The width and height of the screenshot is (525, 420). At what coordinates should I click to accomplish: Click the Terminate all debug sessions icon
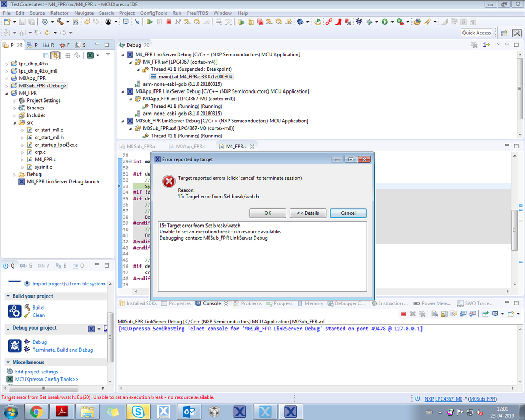[260, 22]
